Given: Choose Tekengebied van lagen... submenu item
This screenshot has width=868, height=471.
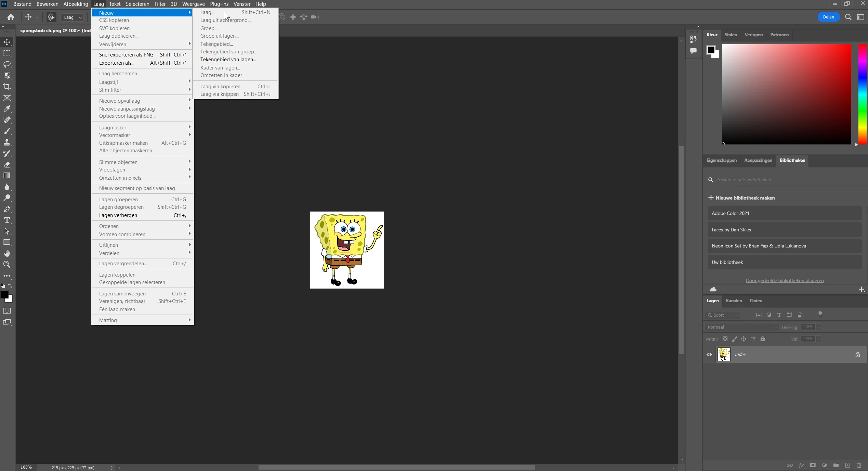Looking at the screenshot, I should pyautogui.click(x=228, y=60).
